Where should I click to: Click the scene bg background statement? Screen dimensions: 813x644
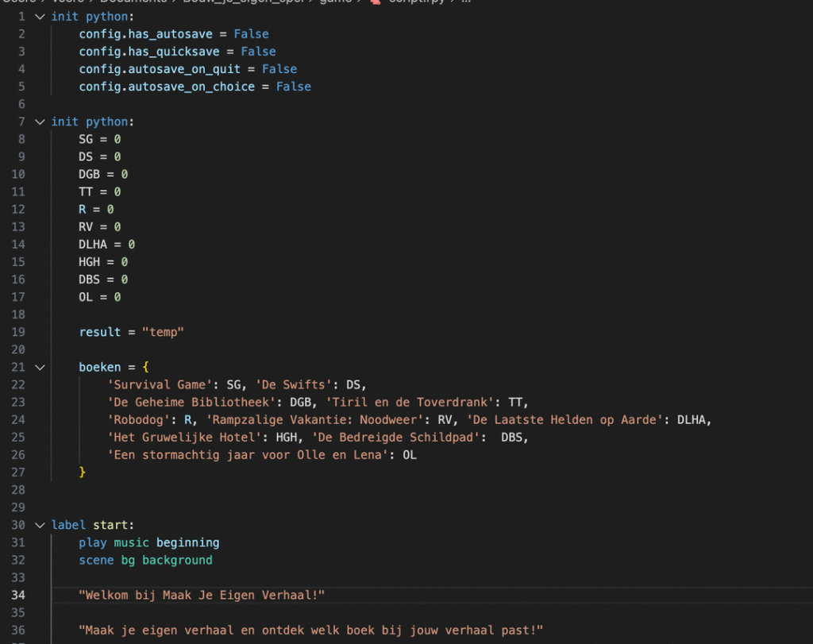pyautogui.click(x=145, y=560)
